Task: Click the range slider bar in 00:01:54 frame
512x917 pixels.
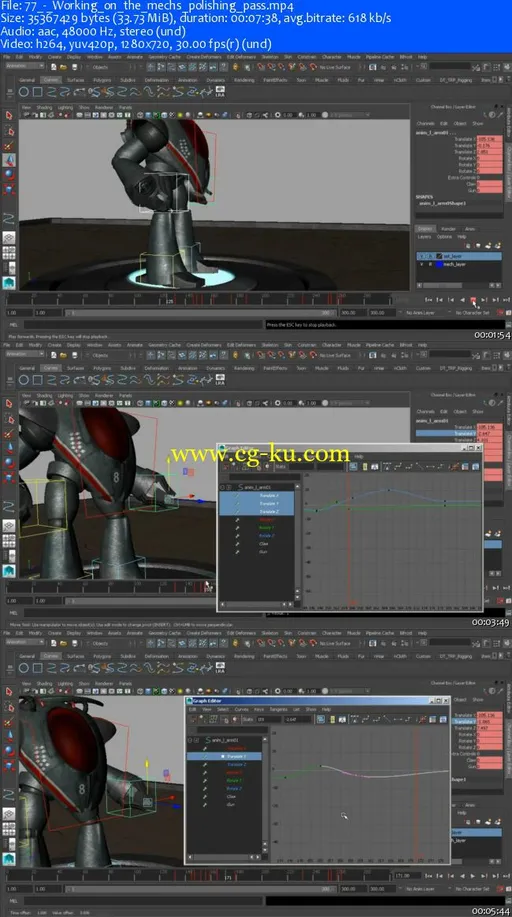Action: [200, 313]
